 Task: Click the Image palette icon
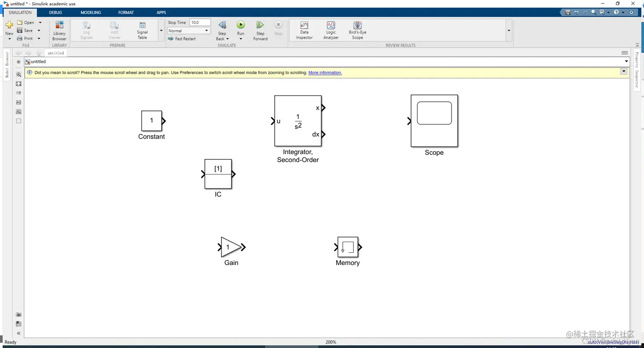(18, 111)
